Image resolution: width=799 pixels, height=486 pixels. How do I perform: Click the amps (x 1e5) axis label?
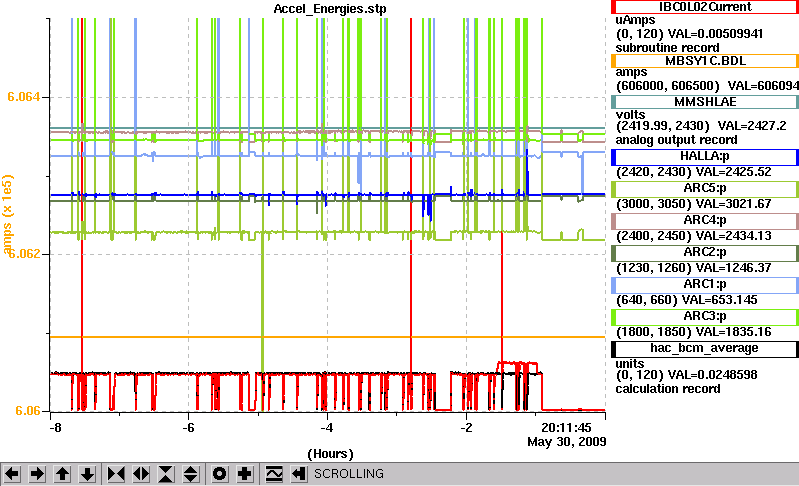click(7, 214)
